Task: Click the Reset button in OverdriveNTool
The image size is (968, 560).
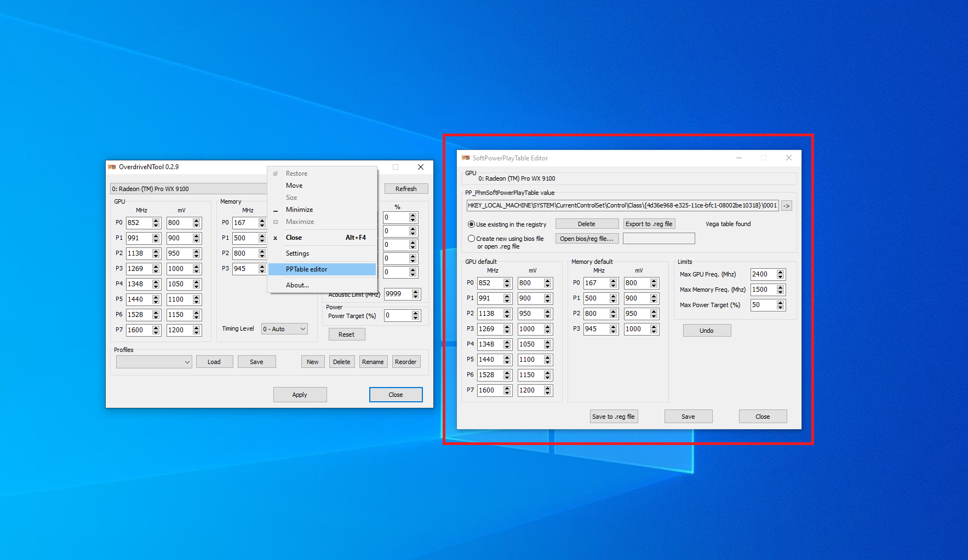Action: click(347, 334)
